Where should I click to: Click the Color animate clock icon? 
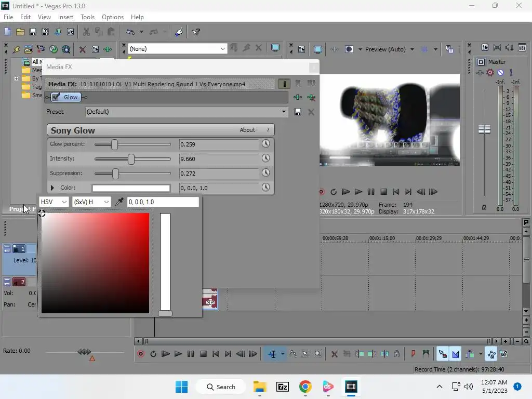(x=265, y=188)
